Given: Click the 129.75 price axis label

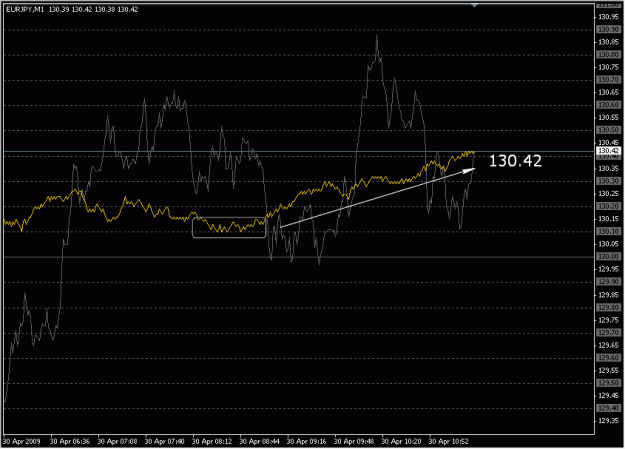Looking at the screenshot, I should pyautogui.click(x=608, y=320).
